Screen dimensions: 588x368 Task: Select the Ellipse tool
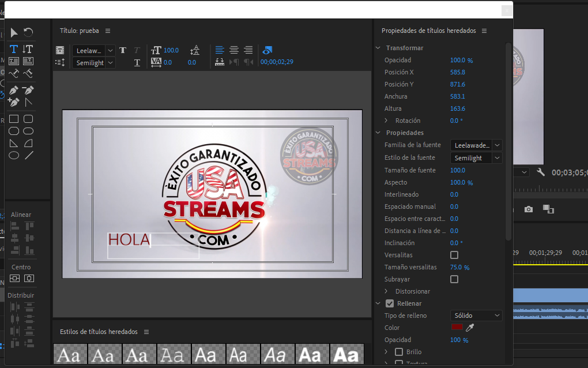coord(14,155)
